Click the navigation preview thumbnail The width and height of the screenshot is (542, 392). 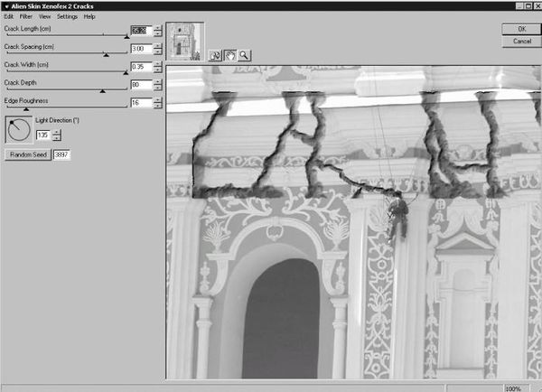[185, 42]
